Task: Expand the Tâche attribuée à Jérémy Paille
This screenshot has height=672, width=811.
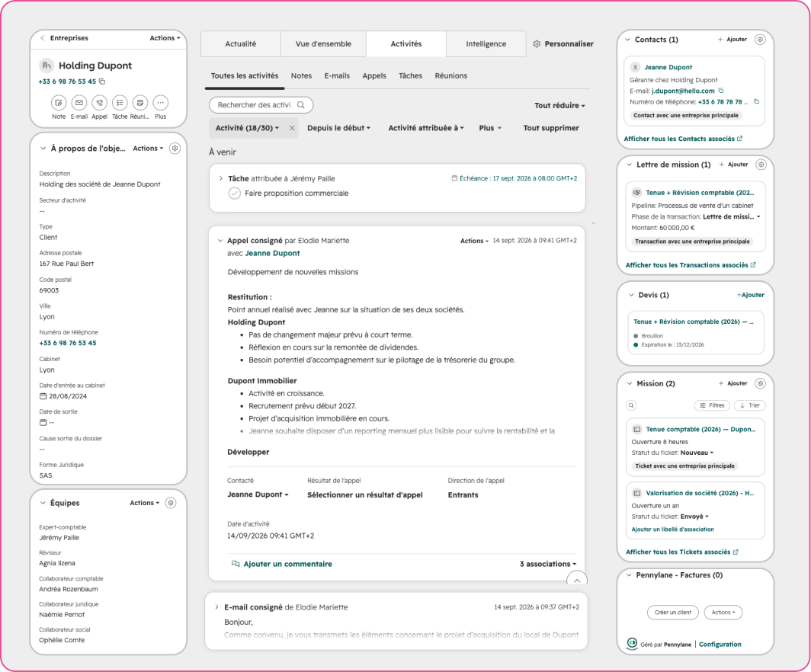Action: (x=221, y=178)
